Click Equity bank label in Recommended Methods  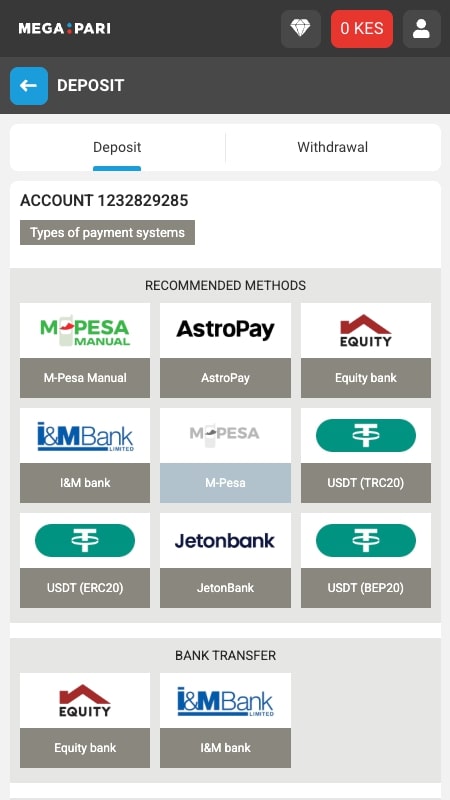point(366,378)
